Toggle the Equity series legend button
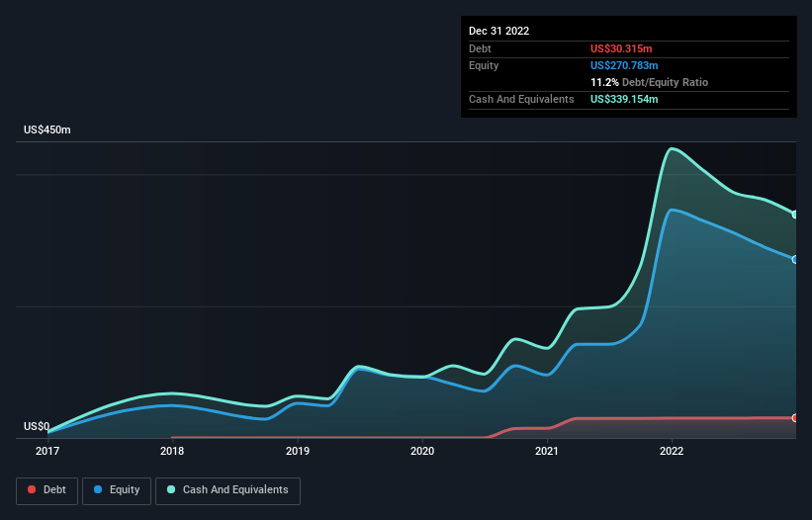 click(117, 490)
